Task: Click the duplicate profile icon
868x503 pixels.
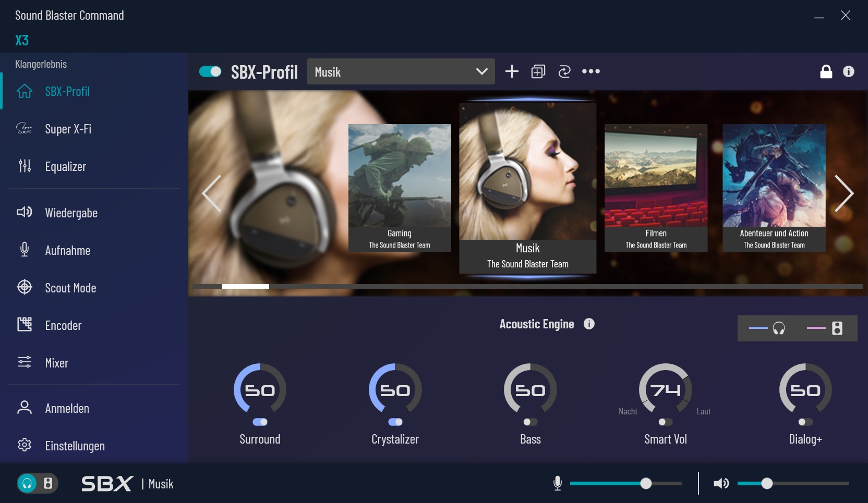Action: coord(538,71)
